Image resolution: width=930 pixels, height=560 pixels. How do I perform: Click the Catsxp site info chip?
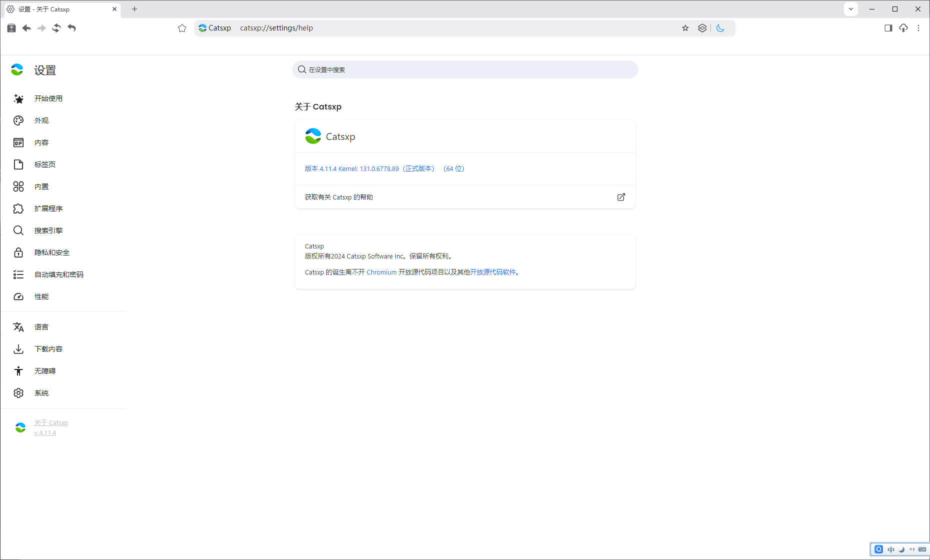215,28
